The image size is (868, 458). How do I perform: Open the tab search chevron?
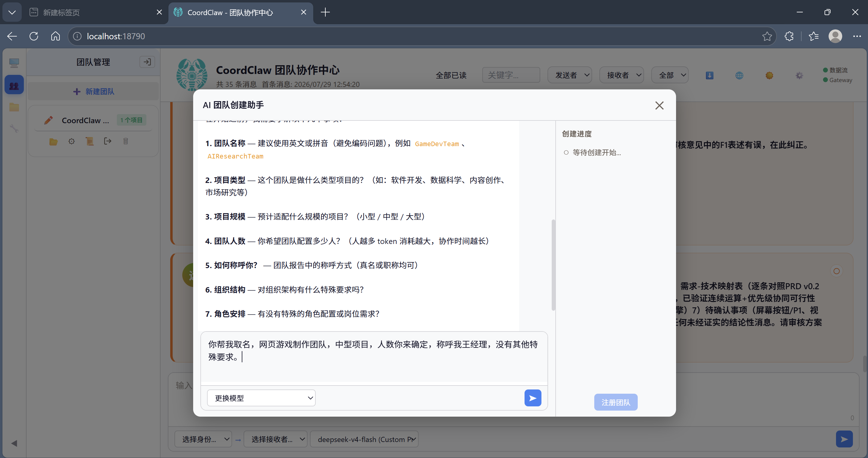[12, 12]
